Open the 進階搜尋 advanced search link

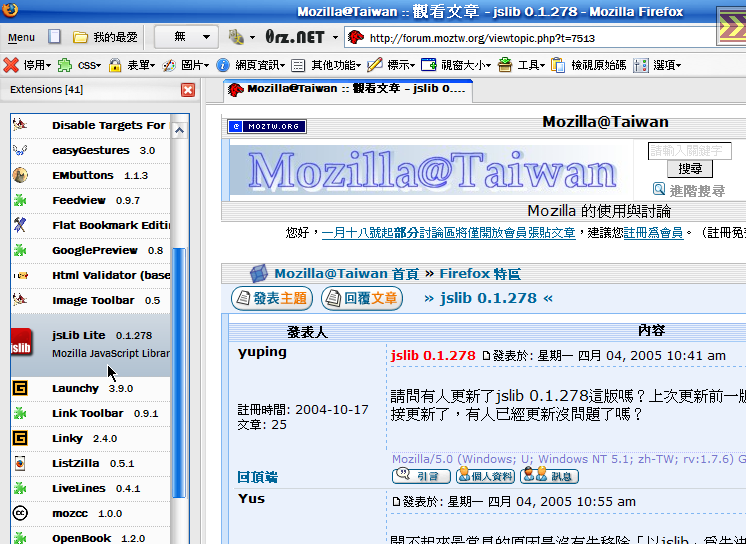click(697, 191)
